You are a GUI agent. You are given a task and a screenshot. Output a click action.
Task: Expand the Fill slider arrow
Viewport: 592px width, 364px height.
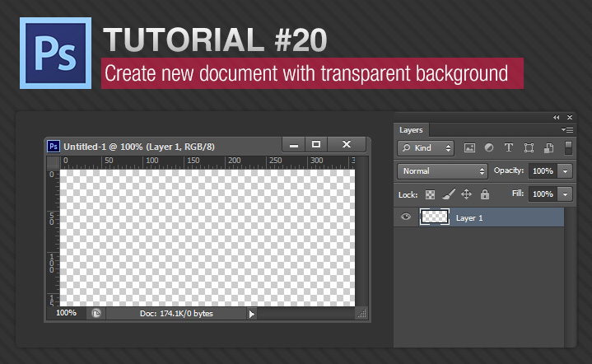point(565,194)
